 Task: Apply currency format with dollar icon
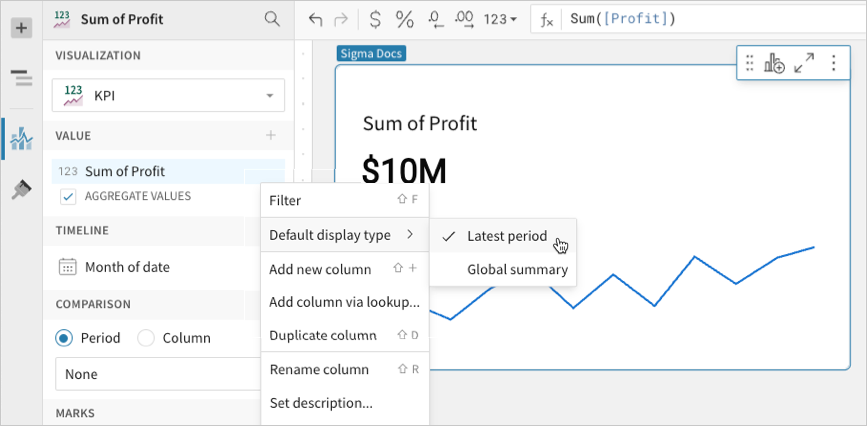pos(375,19)
